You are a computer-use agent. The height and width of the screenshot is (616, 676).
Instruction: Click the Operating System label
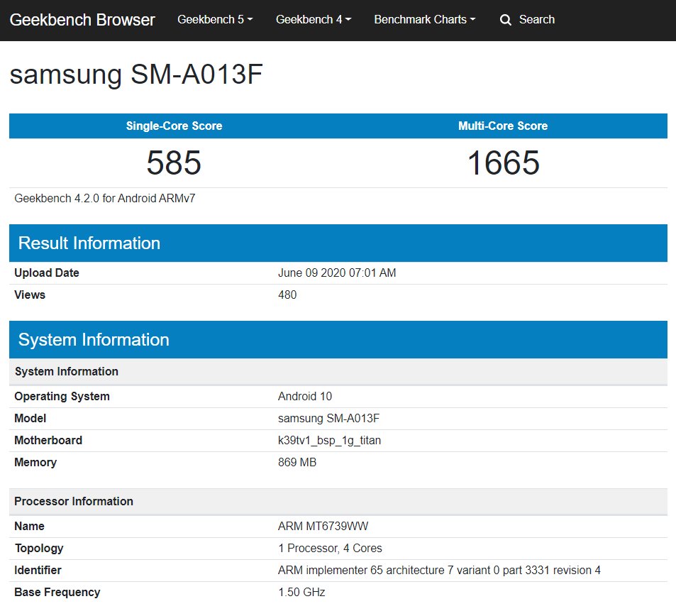click(62, 397)
